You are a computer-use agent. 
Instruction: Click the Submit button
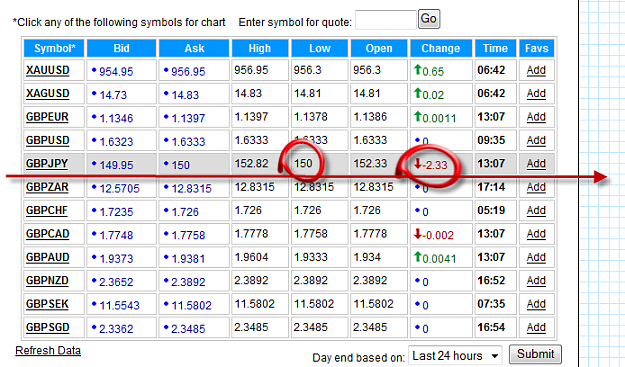pos(535,354)
